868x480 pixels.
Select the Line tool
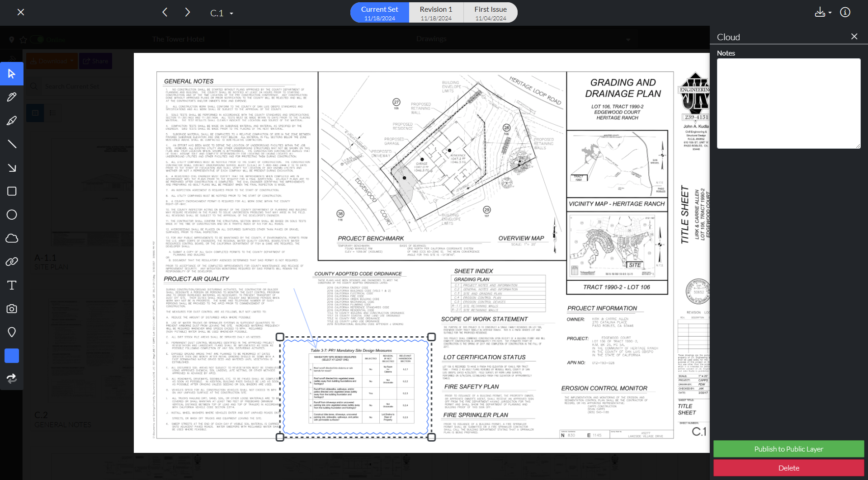pos(12,144)
